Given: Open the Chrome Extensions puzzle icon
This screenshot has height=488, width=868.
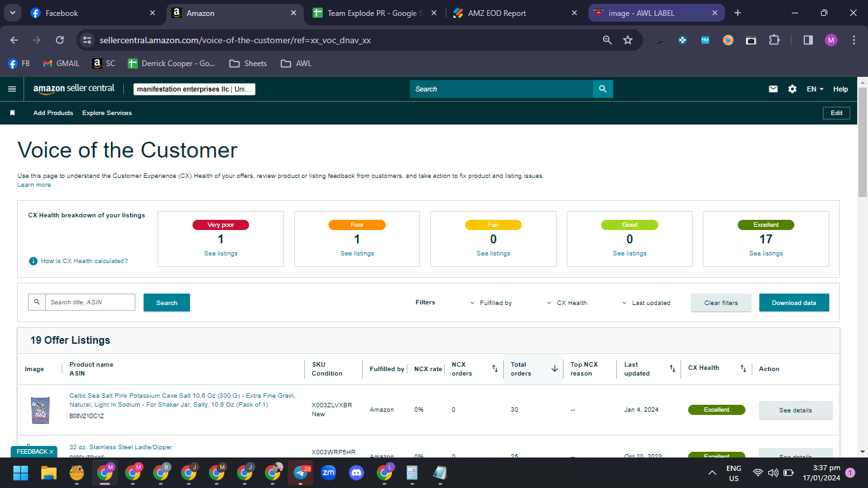Looking at the screenshot, I should click(x=774, y=40).
